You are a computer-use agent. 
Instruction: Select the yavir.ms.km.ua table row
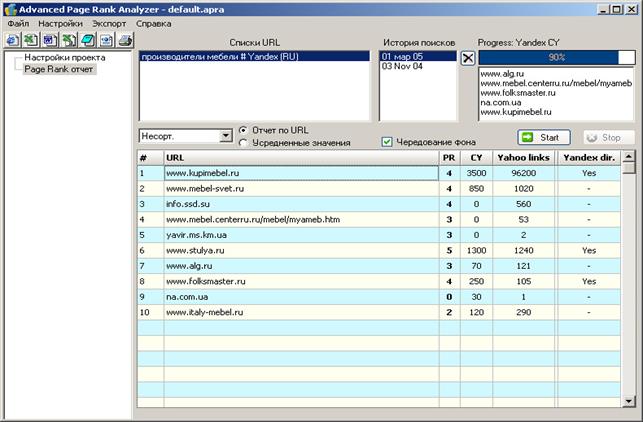coord(379,235)
